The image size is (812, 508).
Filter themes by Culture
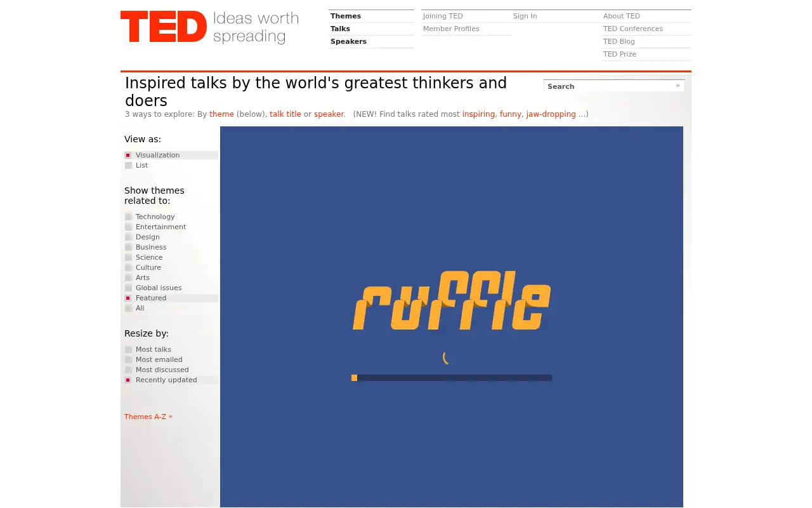click(x=171, y=267)
